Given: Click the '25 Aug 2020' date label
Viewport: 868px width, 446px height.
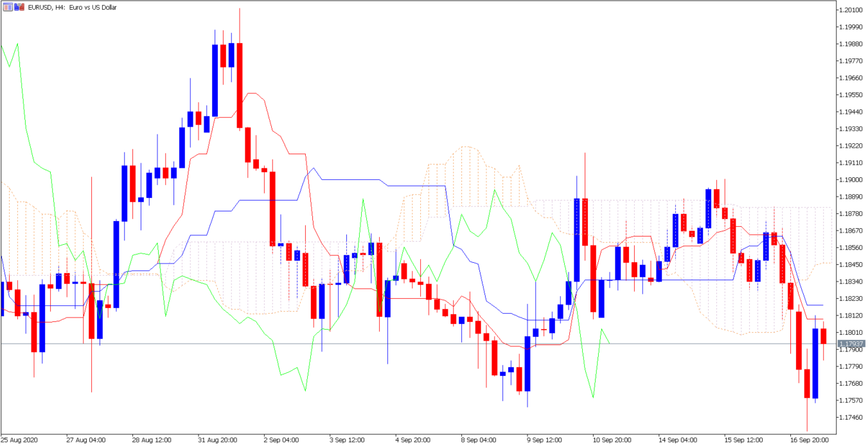Looking at the screenshot, I should tap(19, 440).
